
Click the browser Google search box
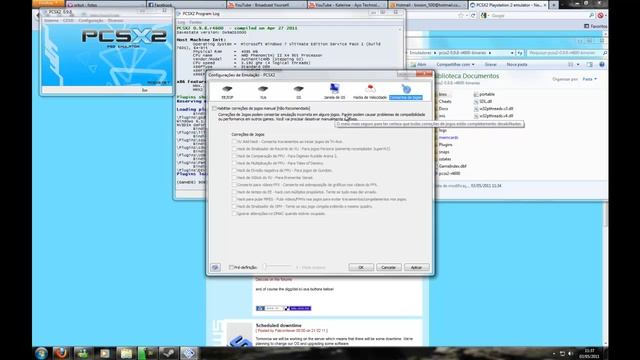(539, 15)
